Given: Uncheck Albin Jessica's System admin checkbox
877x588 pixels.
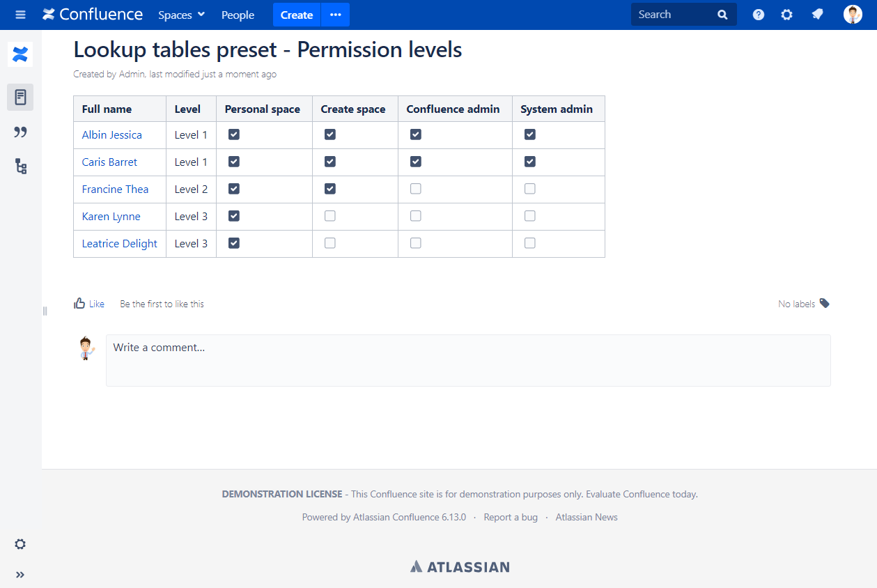Looking at the screenshot, I should 530,134.
